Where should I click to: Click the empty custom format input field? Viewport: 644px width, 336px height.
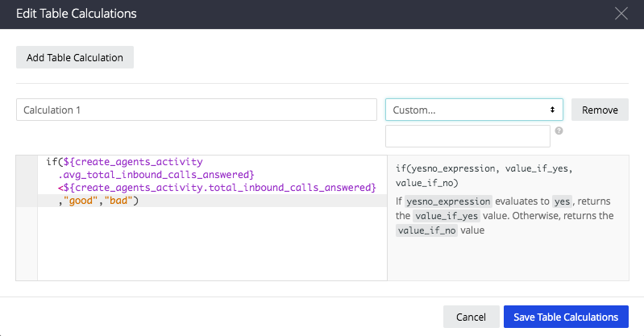[467, 136]
